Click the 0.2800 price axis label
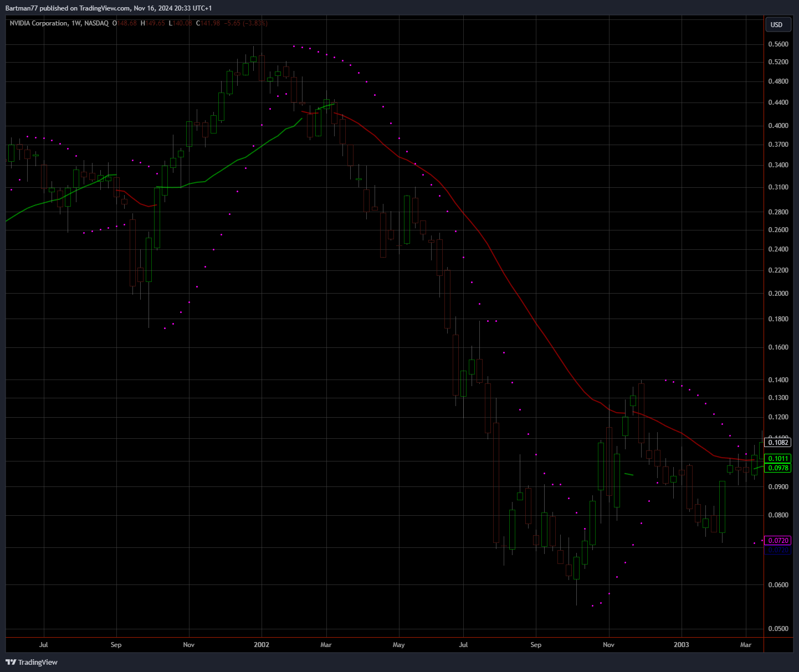 (778, 212)
